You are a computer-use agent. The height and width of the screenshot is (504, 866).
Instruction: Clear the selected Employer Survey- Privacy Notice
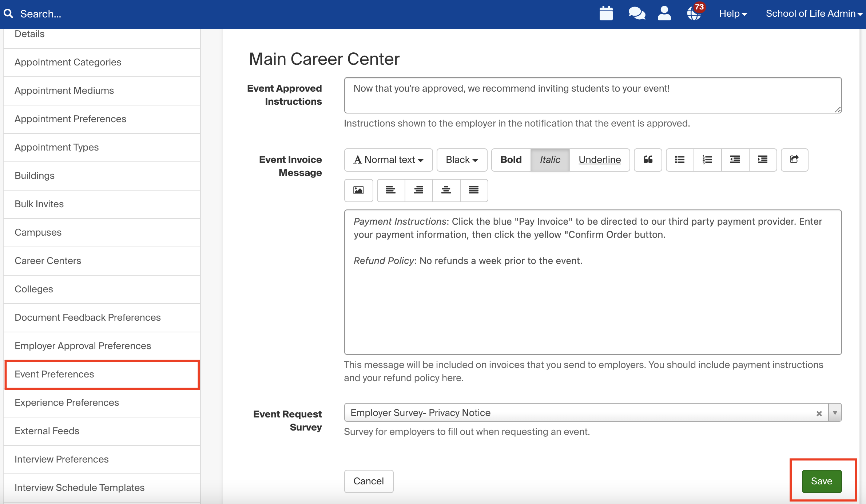[819, 412]
